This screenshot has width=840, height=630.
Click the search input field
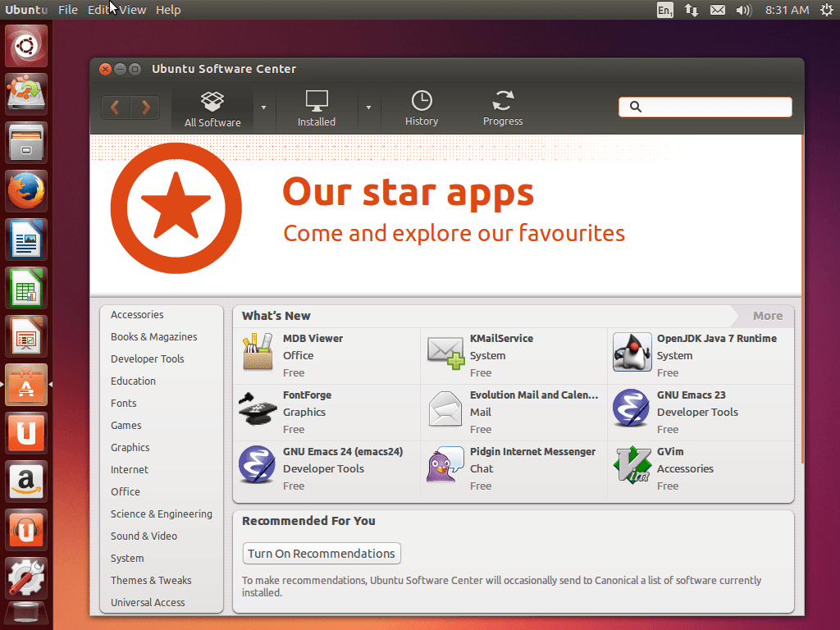705,107
